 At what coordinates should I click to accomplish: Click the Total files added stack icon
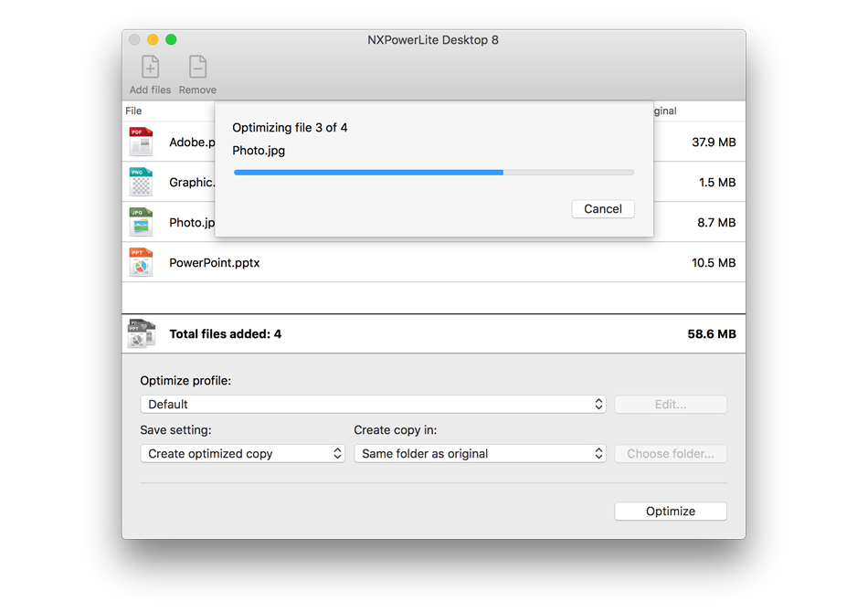tap(141, 333)
